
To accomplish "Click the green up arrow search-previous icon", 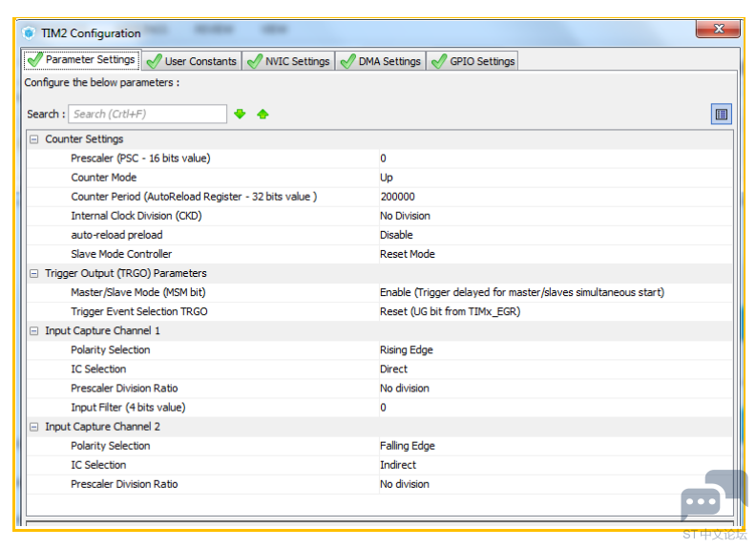I will [x=262, y=114].
